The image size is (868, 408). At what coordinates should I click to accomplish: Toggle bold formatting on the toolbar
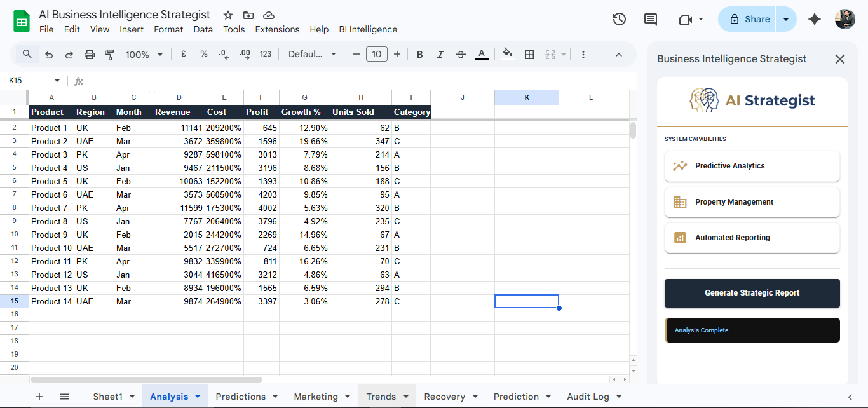click(x=419, y=54)
